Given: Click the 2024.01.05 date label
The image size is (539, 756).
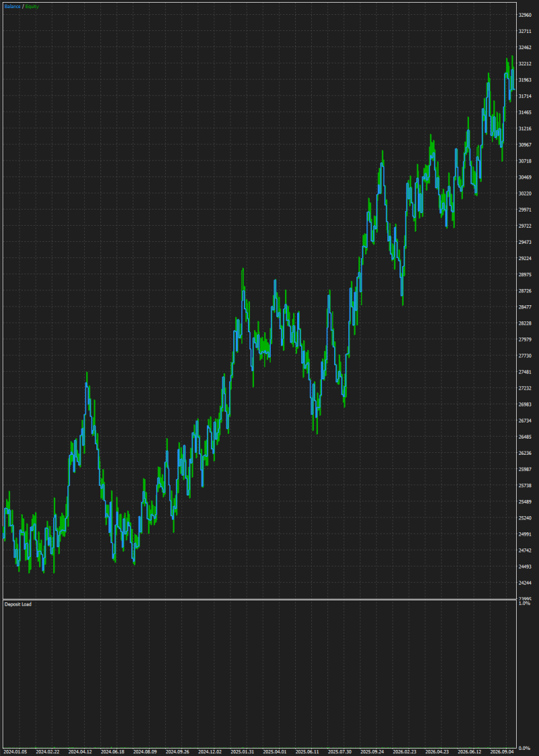Looking at the screenshot, I should (x=15, y=752).
